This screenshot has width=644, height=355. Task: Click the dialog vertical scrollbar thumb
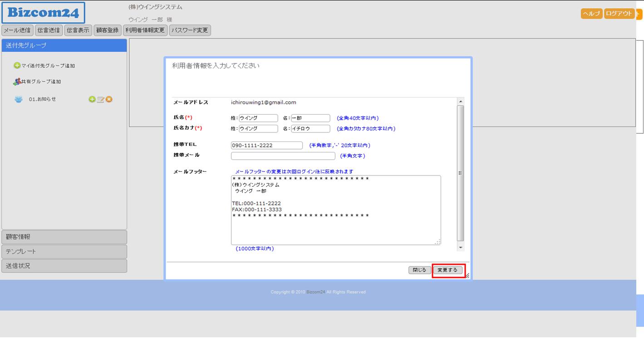point(461,172)
